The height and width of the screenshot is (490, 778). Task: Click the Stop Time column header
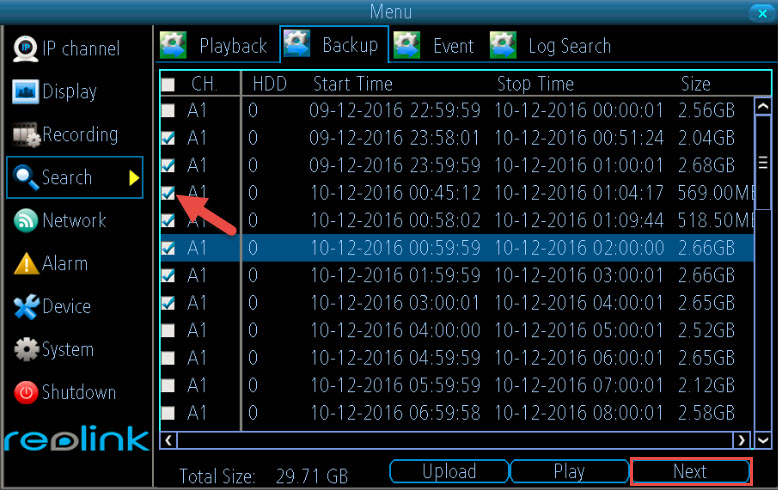point(535,84)
